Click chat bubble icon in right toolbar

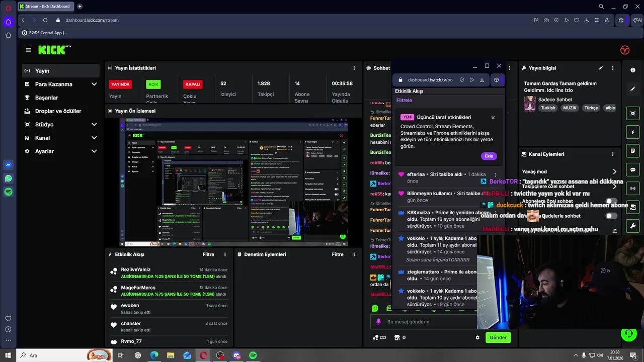[633, 170]
